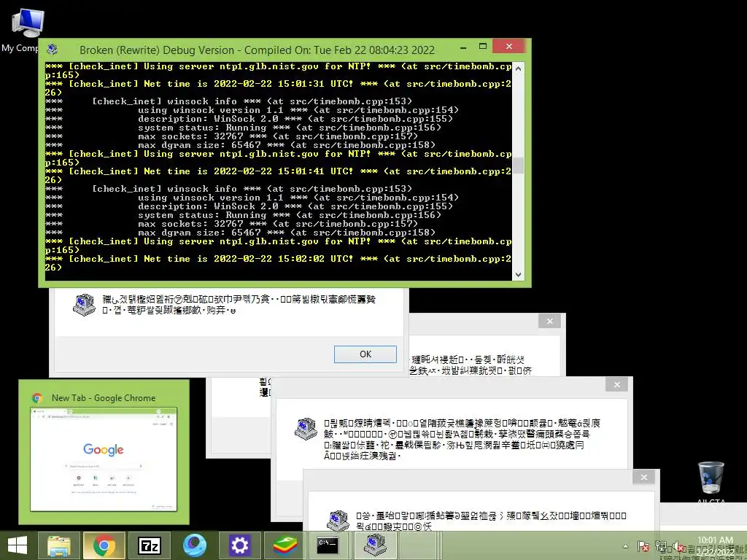
Task: Open the blue globe browser taskbar icon
Action: [x=194, y=545]
